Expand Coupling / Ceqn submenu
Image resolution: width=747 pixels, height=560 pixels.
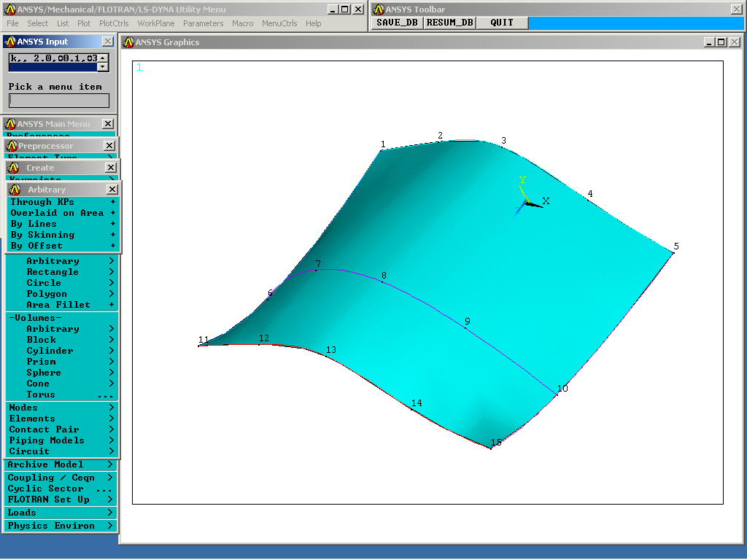(61, 478)
